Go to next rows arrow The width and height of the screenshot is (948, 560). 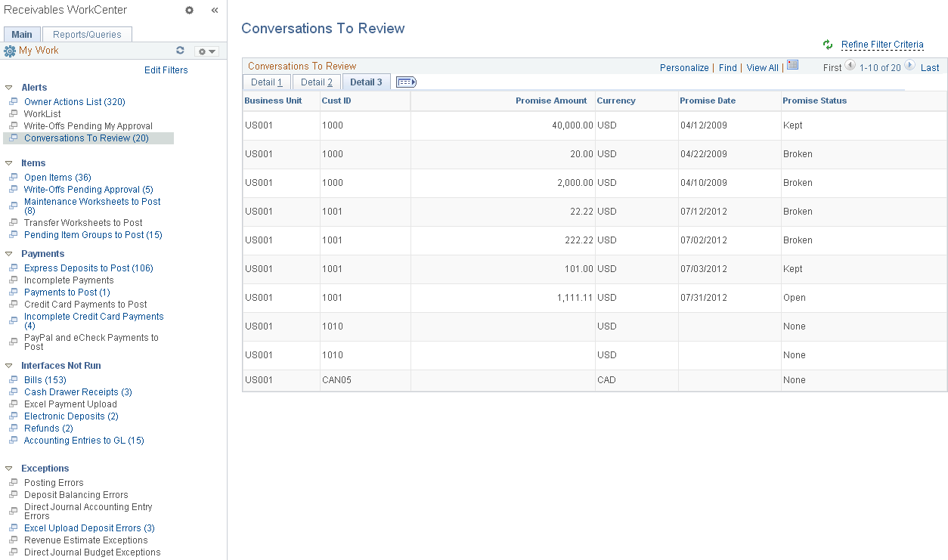[909, 66]
